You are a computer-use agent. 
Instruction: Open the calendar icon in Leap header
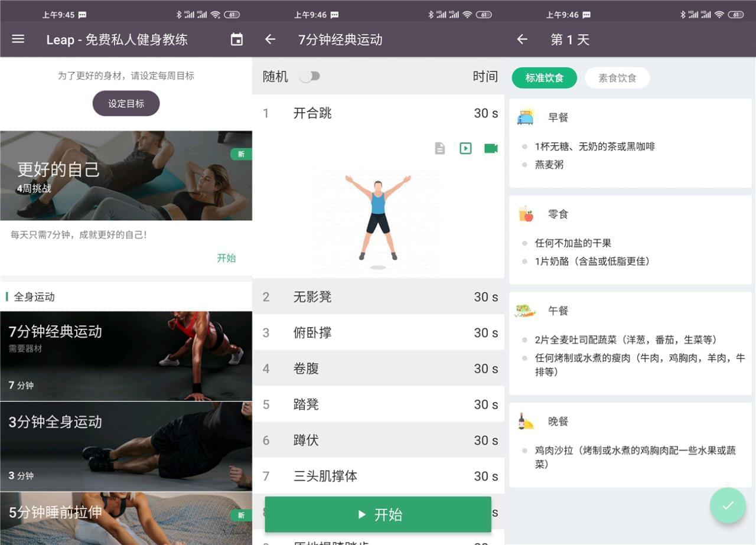(236, 40)
